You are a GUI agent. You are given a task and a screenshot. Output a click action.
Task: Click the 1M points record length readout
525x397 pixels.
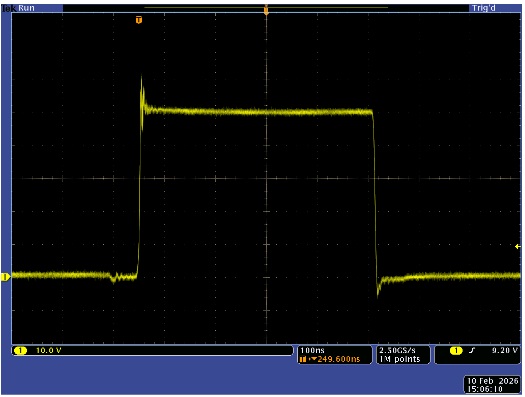tap(399, 359)
